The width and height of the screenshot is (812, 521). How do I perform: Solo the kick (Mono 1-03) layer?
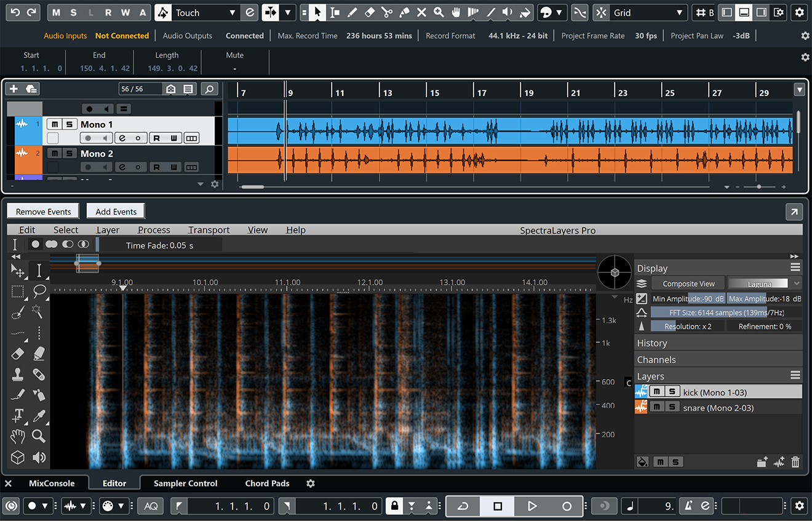point(672,392)
